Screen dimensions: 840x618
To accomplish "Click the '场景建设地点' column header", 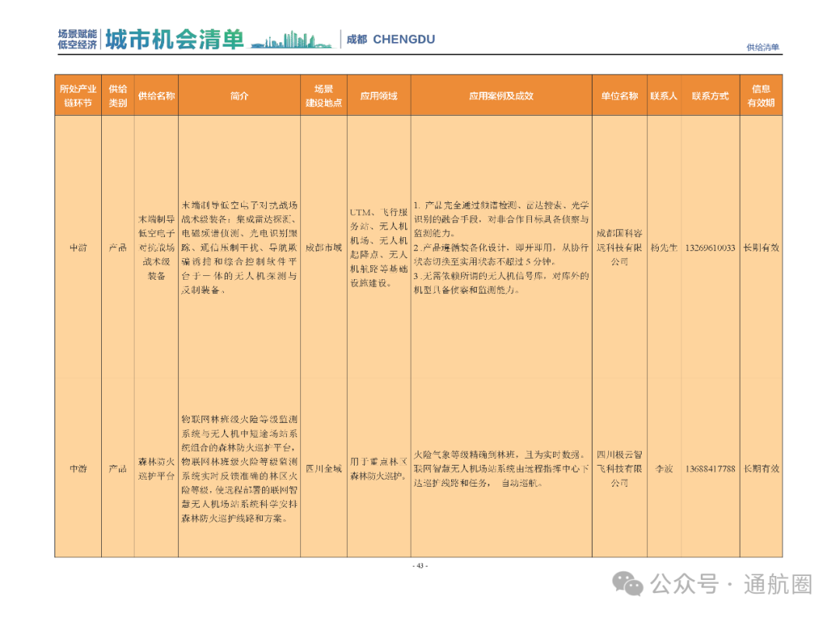I will pos(324,96).
